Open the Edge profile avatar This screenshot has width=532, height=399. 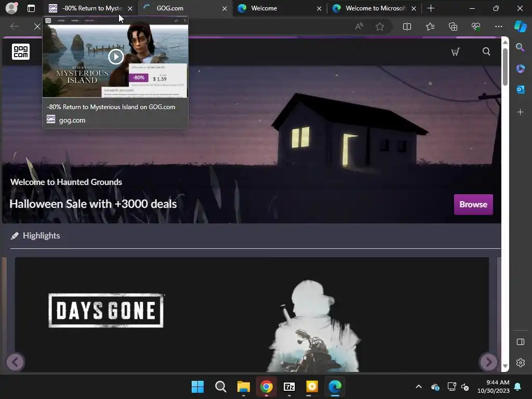[11, 8]
